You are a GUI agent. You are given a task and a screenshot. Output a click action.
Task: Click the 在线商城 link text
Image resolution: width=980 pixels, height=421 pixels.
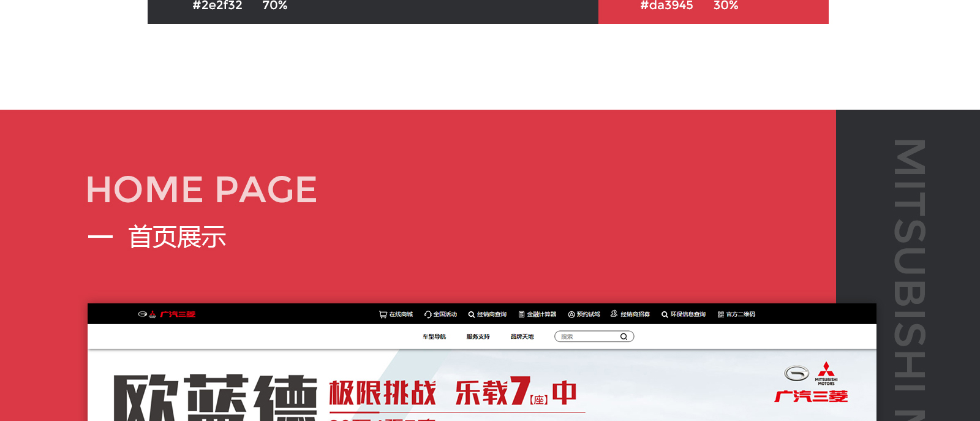(x=401, y=314)
